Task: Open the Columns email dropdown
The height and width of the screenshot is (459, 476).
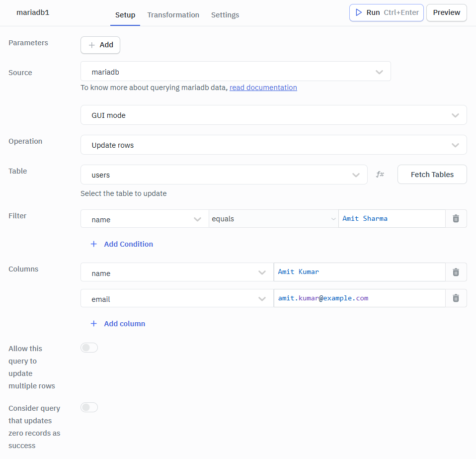Action: pyautogui.click(x=177, y=298)
